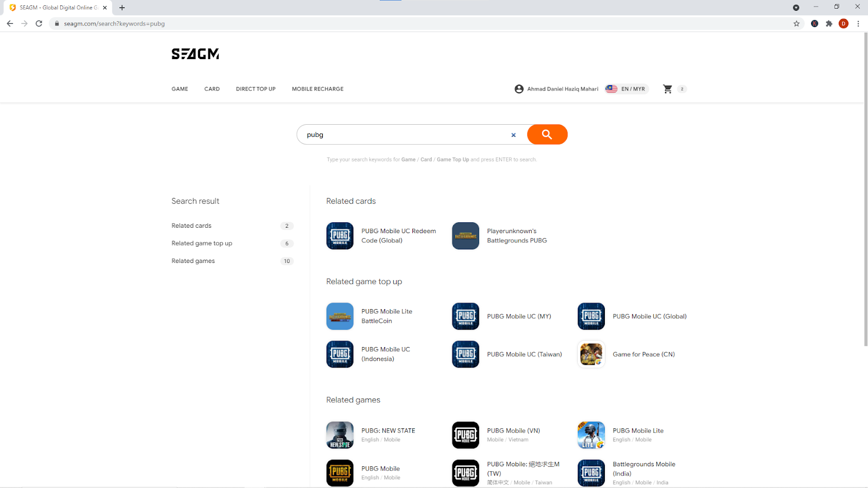Open PUBG Mobile UC (Indonesia) link

[386, 354]
